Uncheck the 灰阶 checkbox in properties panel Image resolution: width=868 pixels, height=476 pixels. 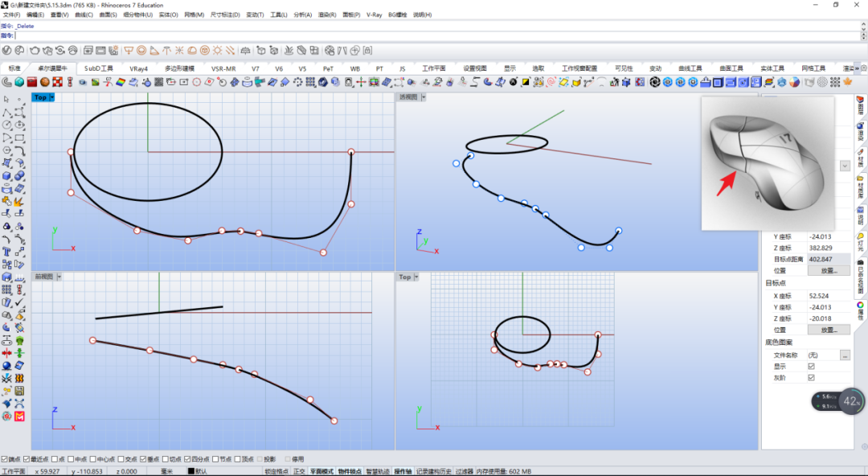811,377
